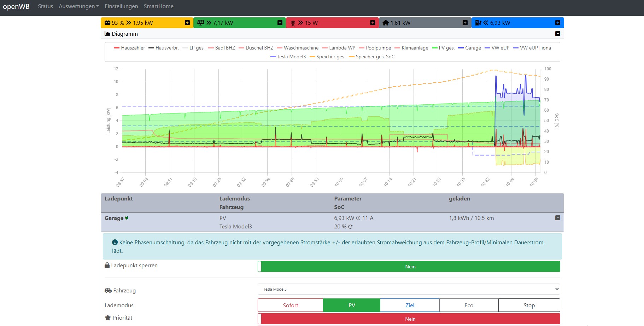Screen dimensions: 644x326
Task: Click the green plug icon beside Garage
Action: tap(127, 218)
